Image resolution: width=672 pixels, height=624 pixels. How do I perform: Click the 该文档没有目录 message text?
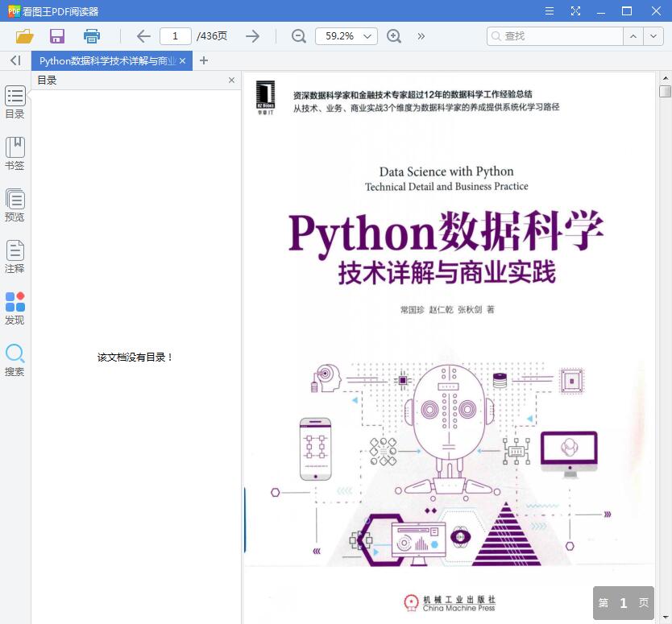134,357
